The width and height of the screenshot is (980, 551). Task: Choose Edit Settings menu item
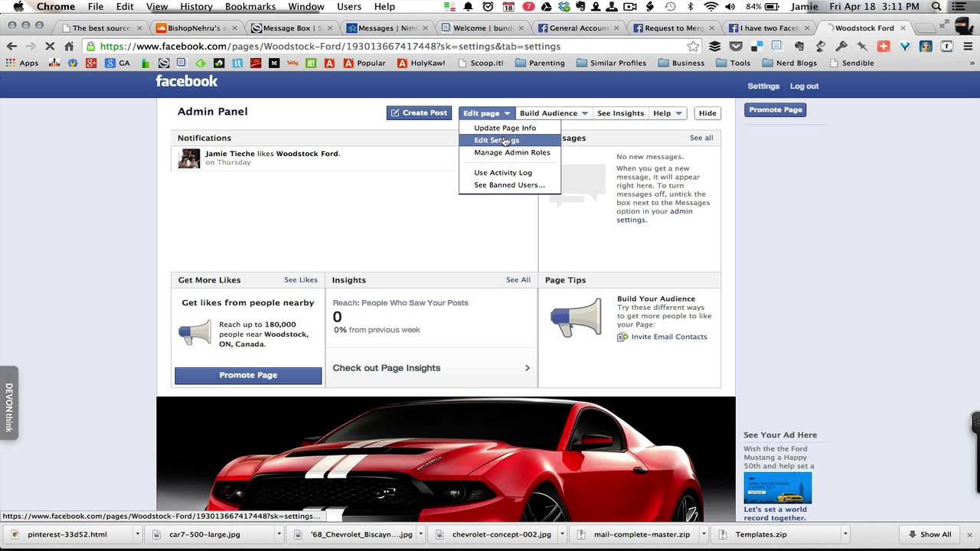pos(510,140)
